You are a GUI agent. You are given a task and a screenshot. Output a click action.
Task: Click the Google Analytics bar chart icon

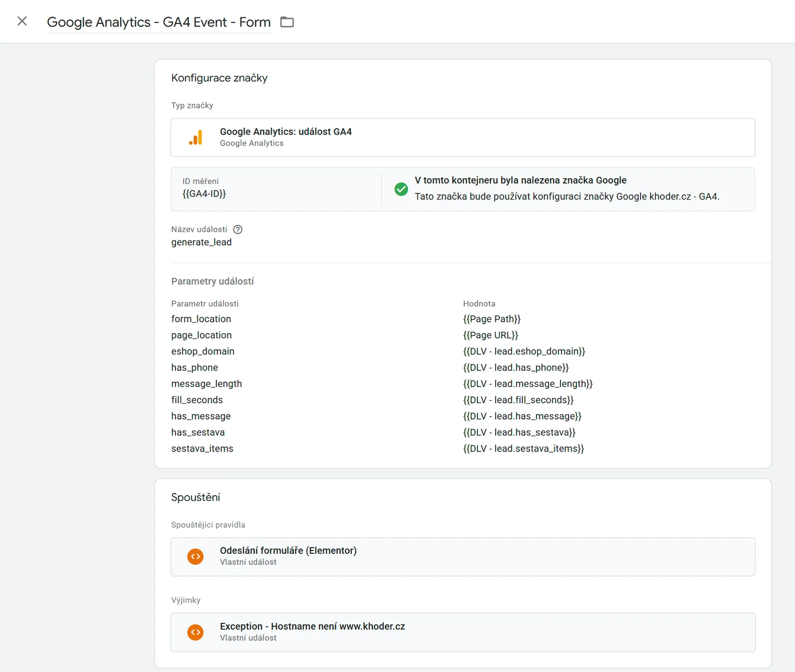[x=196, y=138]
